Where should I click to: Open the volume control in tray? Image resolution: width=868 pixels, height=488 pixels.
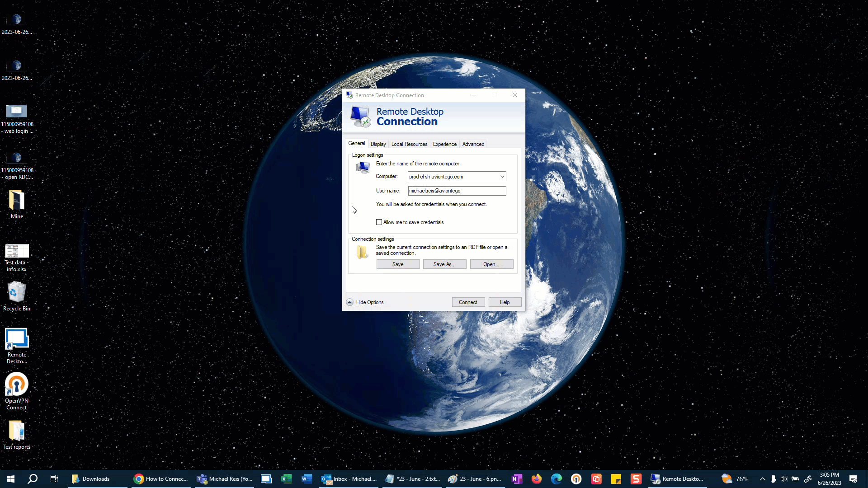(x=783, y=479)
